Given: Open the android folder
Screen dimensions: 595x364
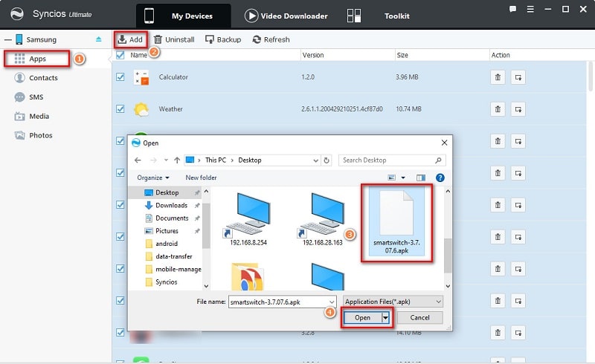Looking at the screenshot, I should [166, 244].
